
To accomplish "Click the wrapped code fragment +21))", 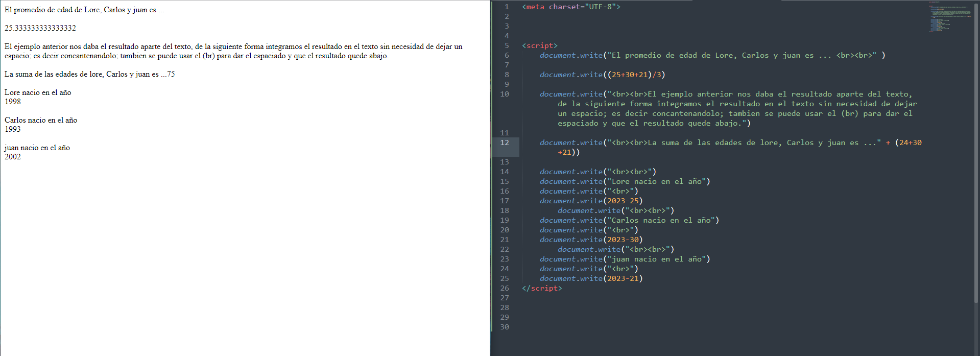I will [569, 152].
